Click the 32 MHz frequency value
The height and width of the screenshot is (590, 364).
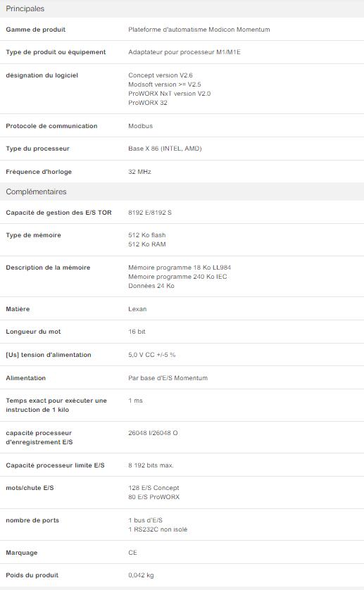(x=139, y=172)
